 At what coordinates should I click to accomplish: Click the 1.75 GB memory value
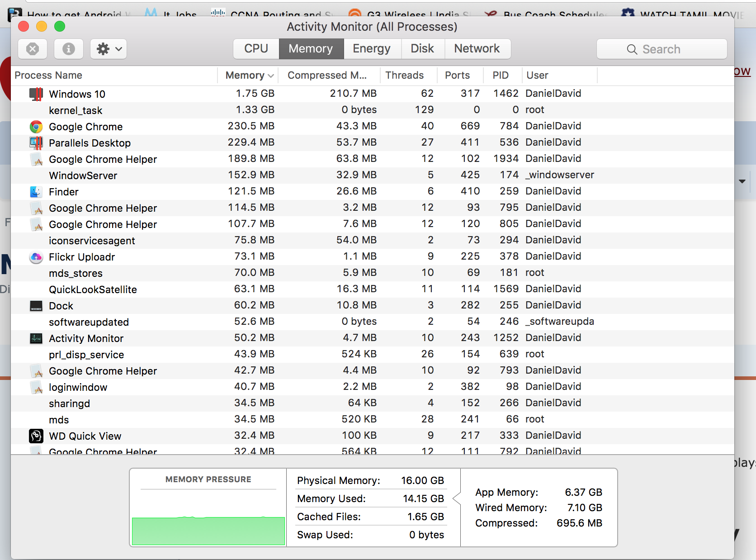coord(255,93)
